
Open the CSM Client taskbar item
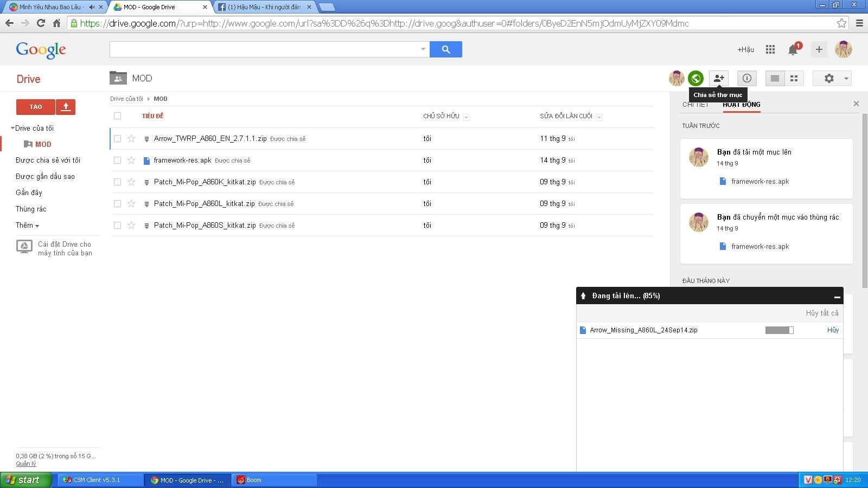click(x=100, y=480)
